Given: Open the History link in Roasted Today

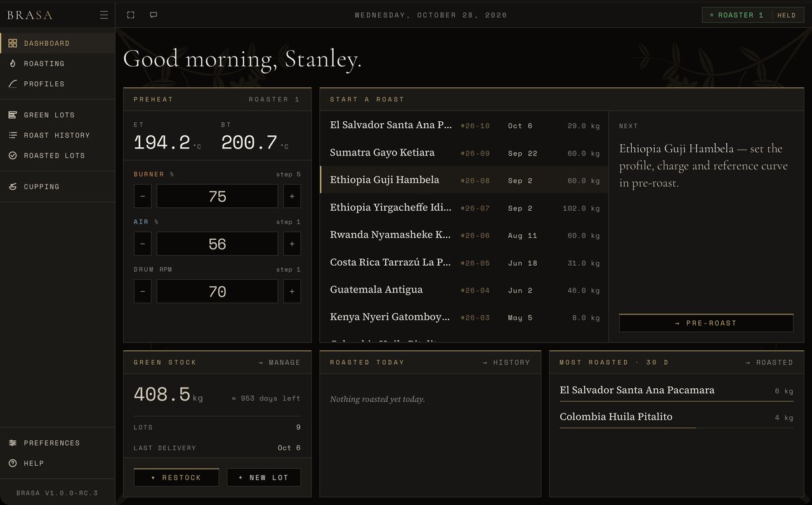Looking at the screenshot, I should pos(506,362).
